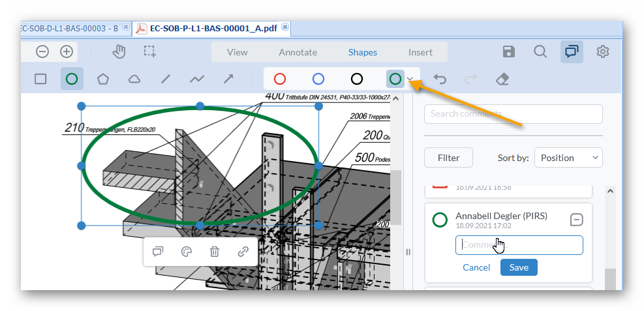
Task: Collapse the side panel divider handle
Action: 408,252
